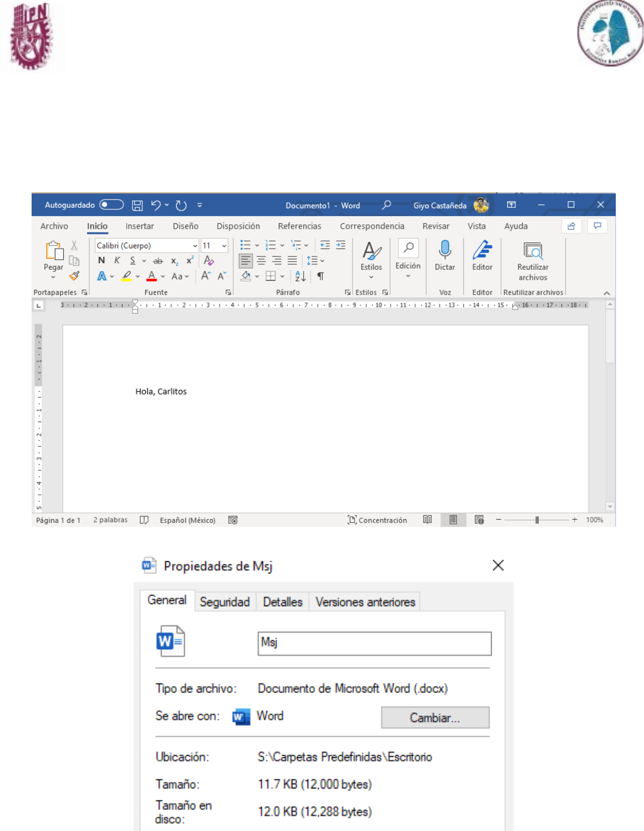Toggle strikethrough text formatting
This screenshot has height=831, width=644.
pos(158,261)
